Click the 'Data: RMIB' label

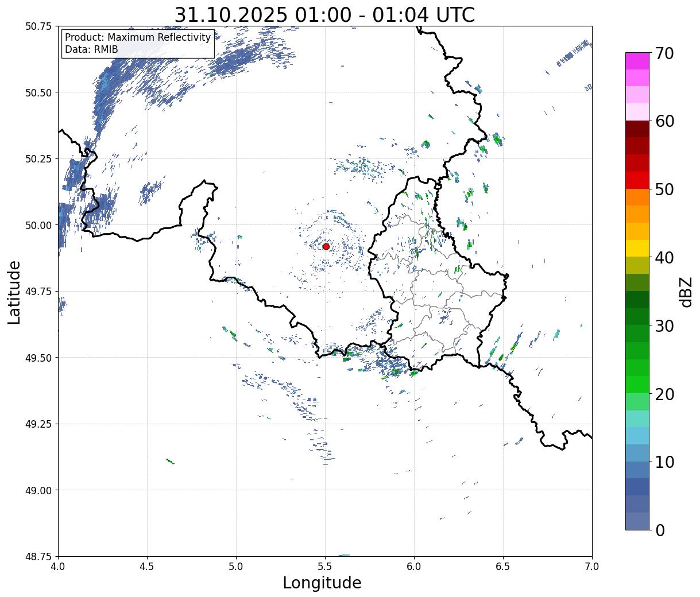tap(91, 50)
